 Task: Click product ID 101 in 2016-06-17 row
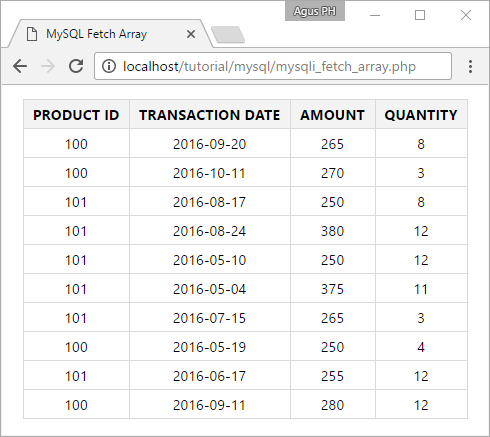click(76, 376)
